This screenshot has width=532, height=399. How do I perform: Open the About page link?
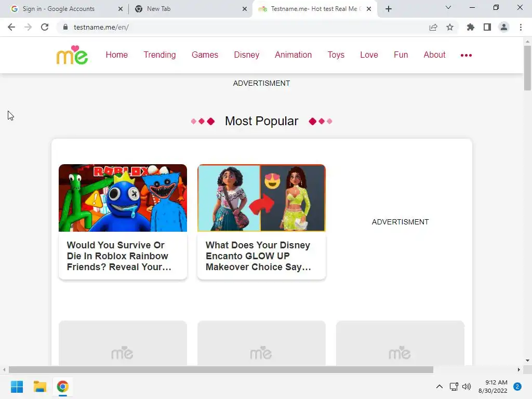[x=434, y=55]
